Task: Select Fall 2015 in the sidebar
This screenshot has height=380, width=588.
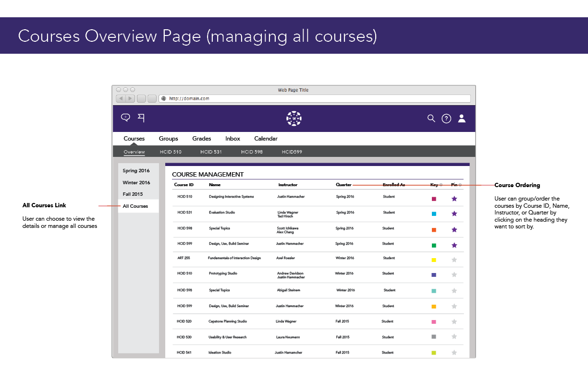Action: pos(133,194)
